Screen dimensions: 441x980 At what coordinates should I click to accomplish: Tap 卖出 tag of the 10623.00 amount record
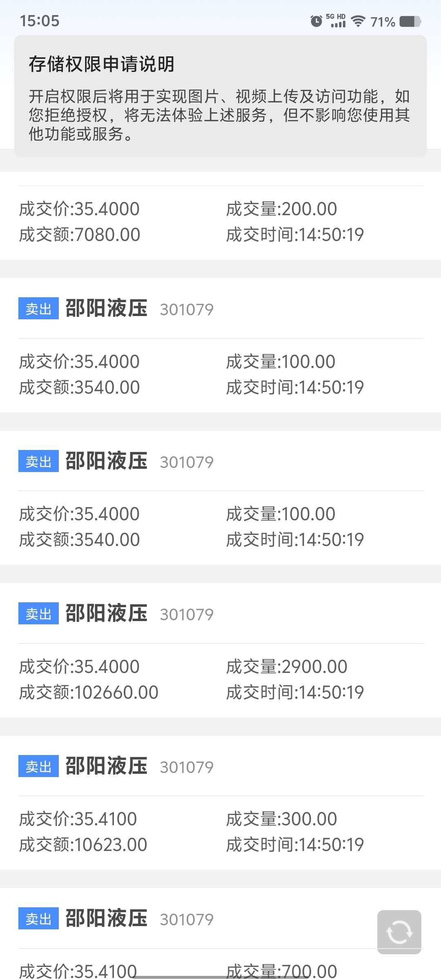[38, 766]
